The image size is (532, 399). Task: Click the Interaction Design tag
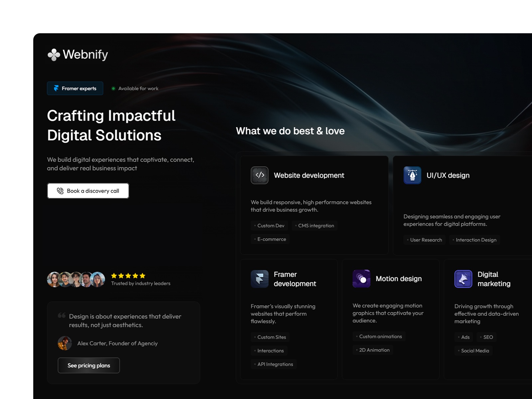(474, 240)
